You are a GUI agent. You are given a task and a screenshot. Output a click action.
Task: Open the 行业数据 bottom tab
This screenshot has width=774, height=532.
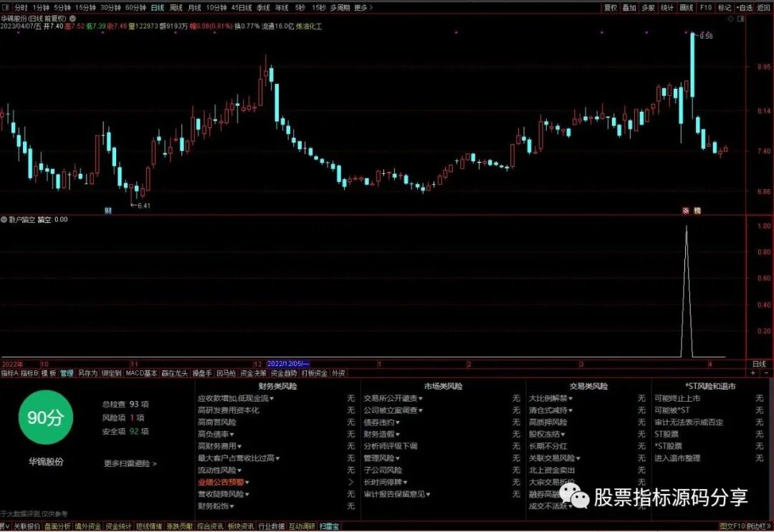[x=272, y=526]
